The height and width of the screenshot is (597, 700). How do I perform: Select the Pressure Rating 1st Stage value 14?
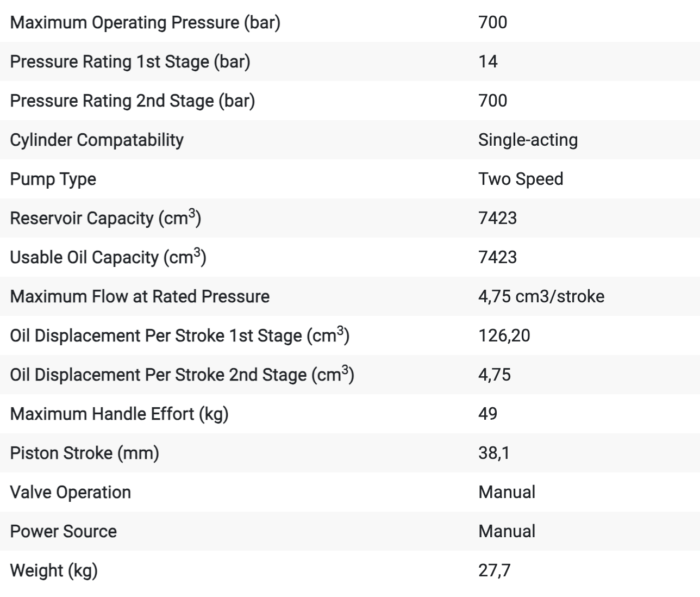point(488,61)
